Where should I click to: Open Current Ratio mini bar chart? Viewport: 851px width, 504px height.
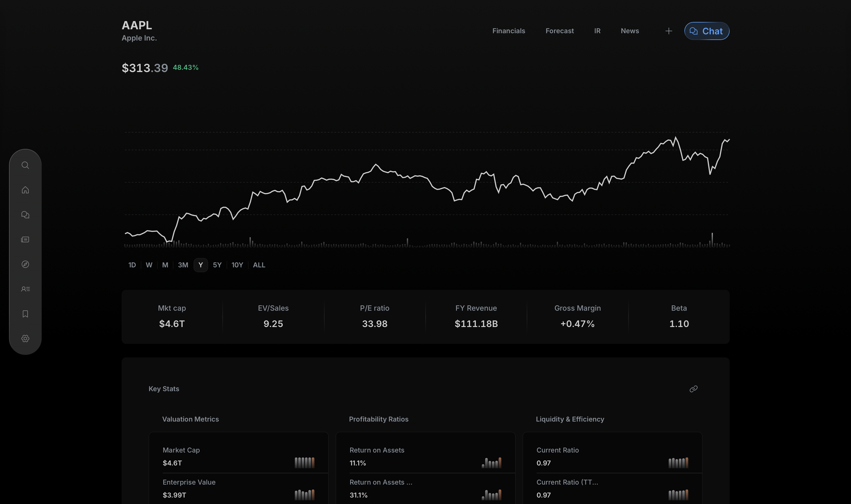tap(678, 463)
